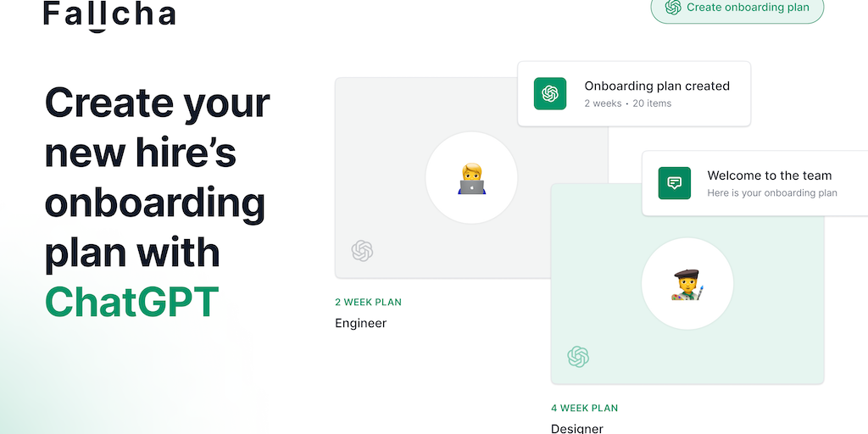Click the green ChatGPT word in headline

[131, 302]
